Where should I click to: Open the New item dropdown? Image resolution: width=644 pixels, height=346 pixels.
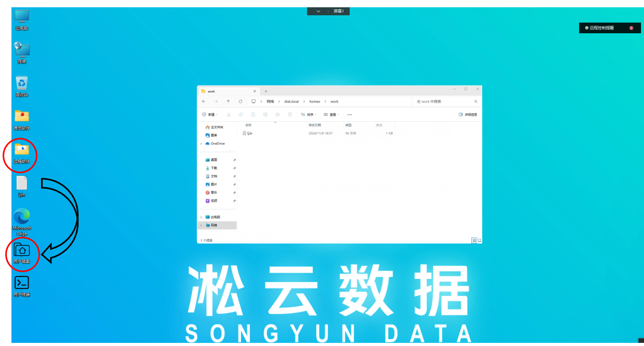[209, 114]
